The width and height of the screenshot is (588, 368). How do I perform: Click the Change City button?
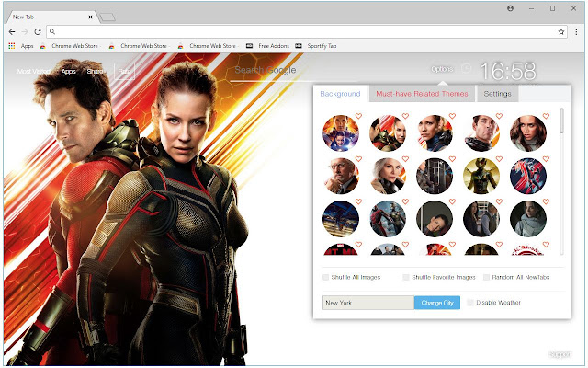[437, 303]
